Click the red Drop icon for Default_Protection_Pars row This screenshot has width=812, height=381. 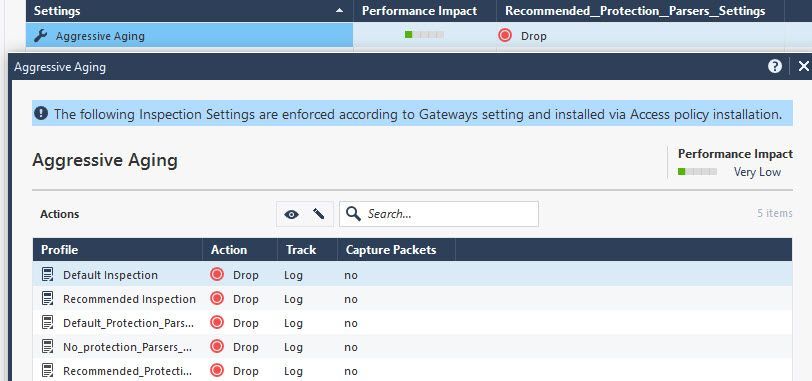(x=217, y=323)
